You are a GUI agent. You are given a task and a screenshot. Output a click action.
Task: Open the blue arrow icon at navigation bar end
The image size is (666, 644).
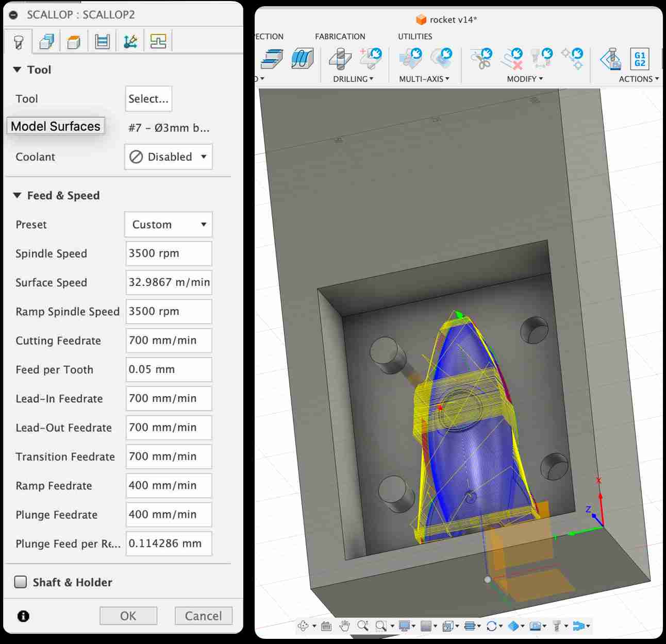point(578,626)
